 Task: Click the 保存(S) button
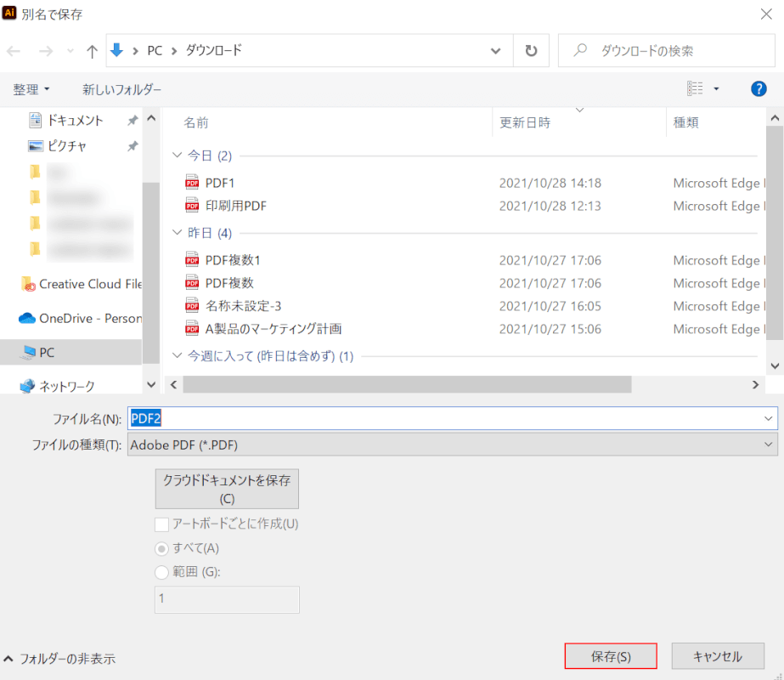click(611, 656)
